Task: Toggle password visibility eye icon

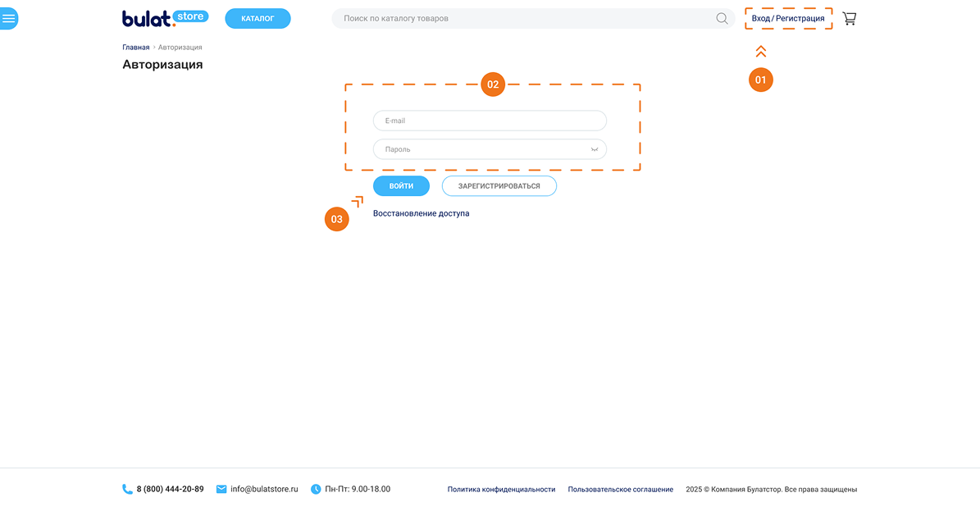Action: tap(595, 149)
